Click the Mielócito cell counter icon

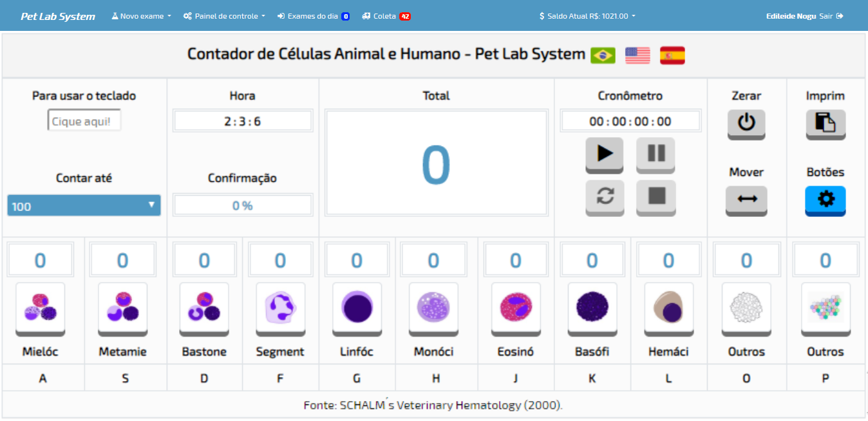[40, 308]
